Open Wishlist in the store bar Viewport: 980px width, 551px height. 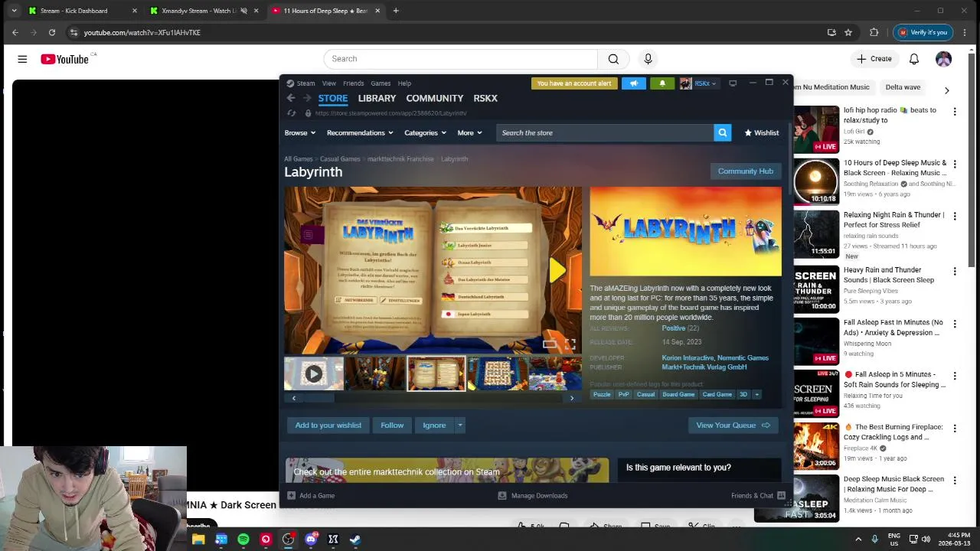tap(762, 132)
